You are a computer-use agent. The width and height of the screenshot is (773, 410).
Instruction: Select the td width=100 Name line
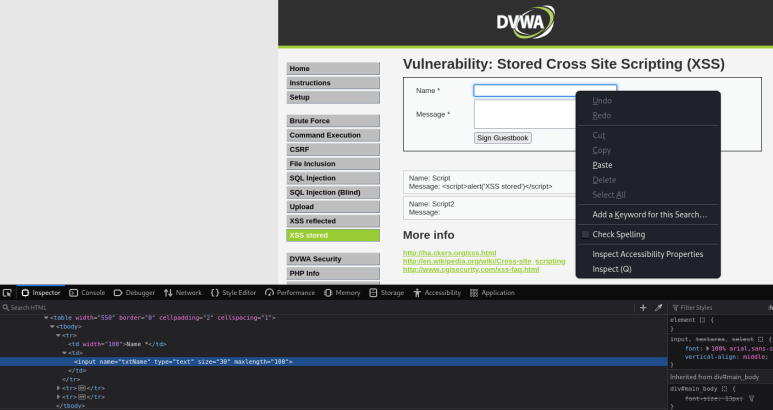coord(117,344)
